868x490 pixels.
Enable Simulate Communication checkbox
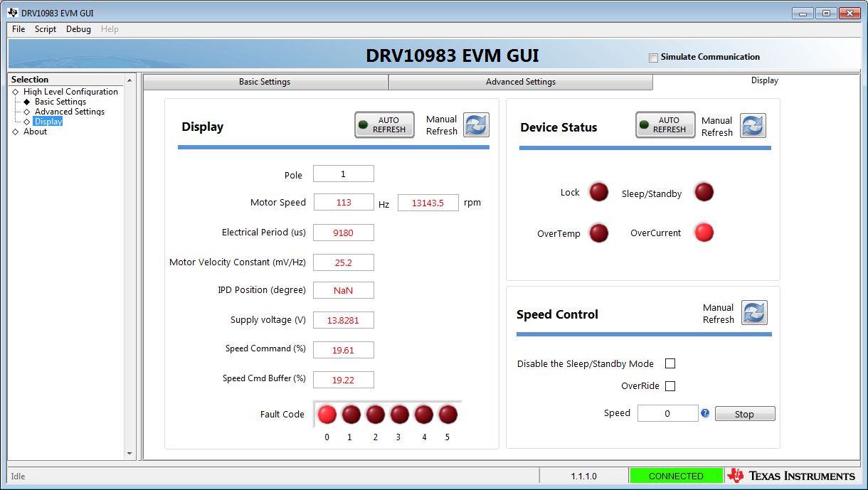pos(653,58)
